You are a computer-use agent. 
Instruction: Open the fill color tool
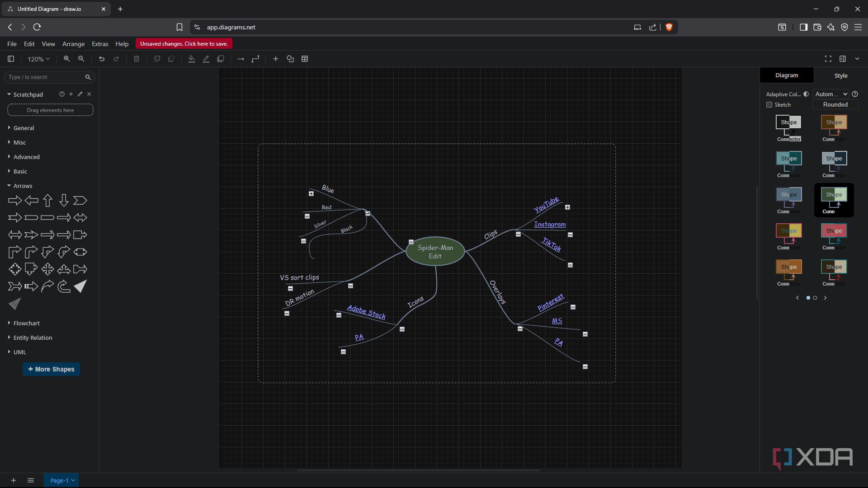pyautogui.click(x=192, y=59)
